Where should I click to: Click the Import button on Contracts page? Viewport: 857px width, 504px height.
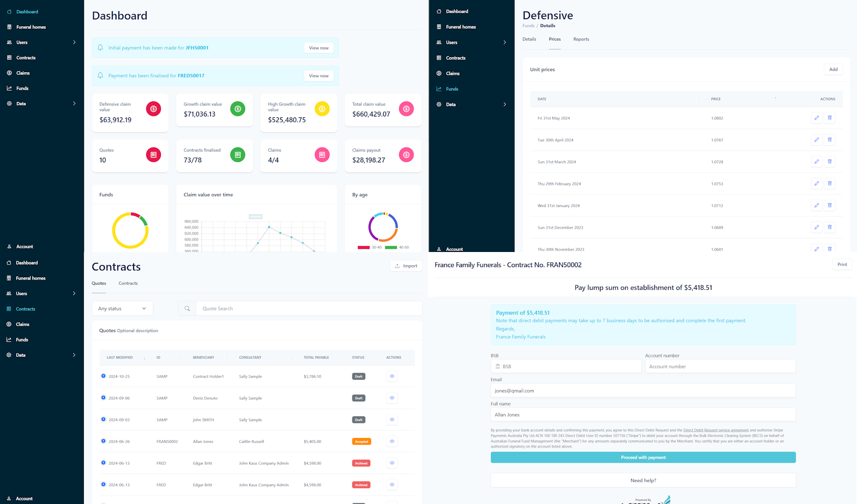click(x=406, y=266)
